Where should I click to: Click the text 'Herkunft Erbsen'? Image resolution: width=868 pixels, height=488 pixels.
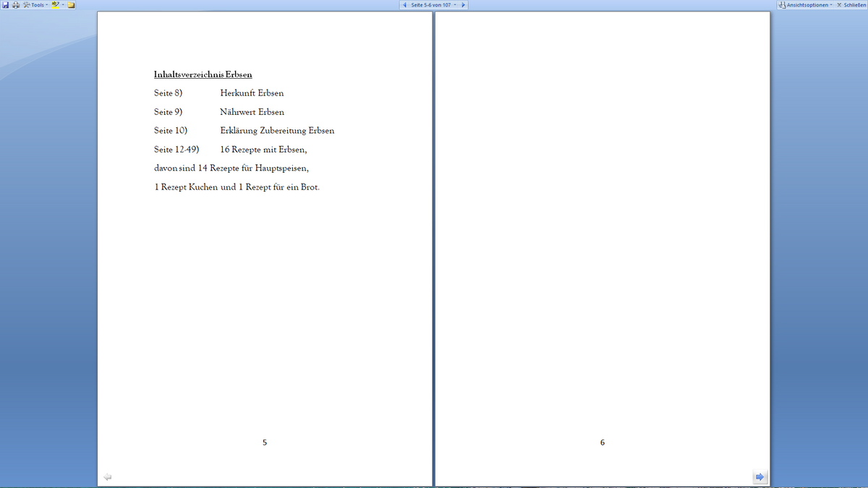252,93
